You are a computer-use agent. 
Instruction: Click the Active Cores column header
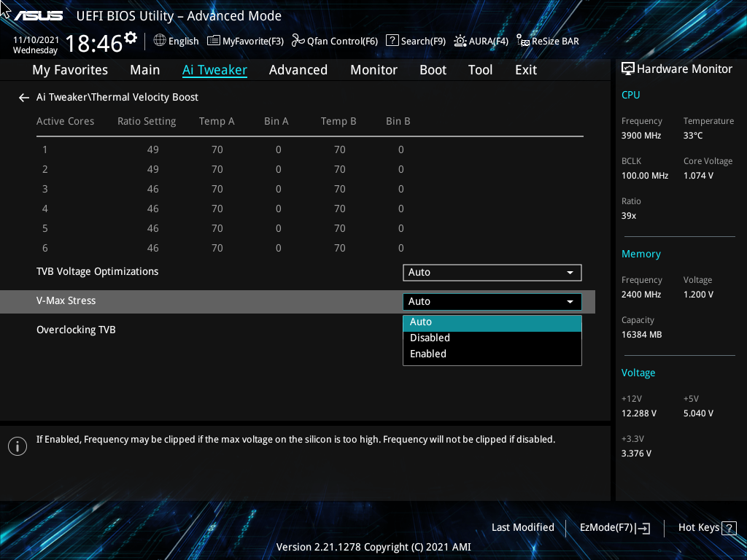pyautogui.click(x=65, y=122)
